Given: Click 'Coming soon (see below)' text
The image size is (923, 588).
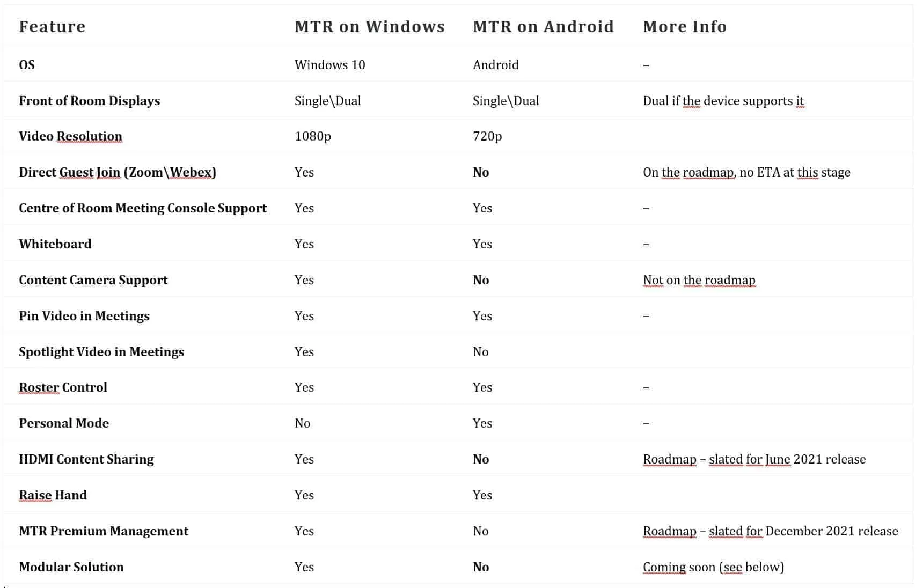Looking at the screenshot, I should click(713, 567).
